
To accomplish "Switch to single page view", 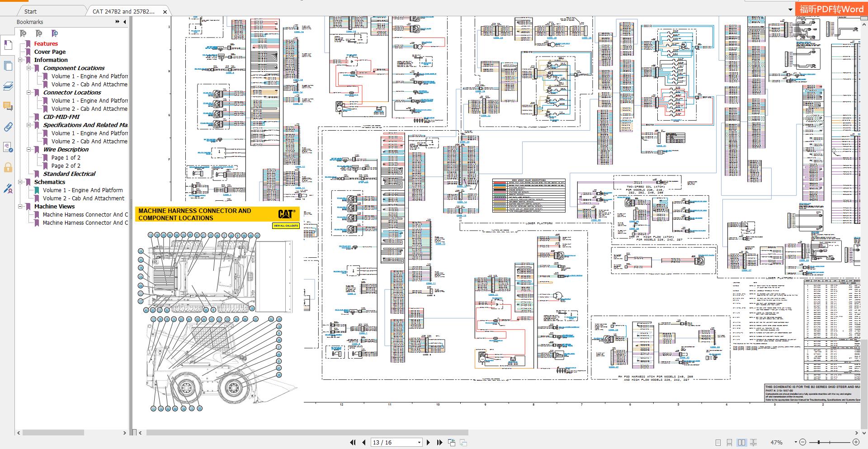I will 718,443.
